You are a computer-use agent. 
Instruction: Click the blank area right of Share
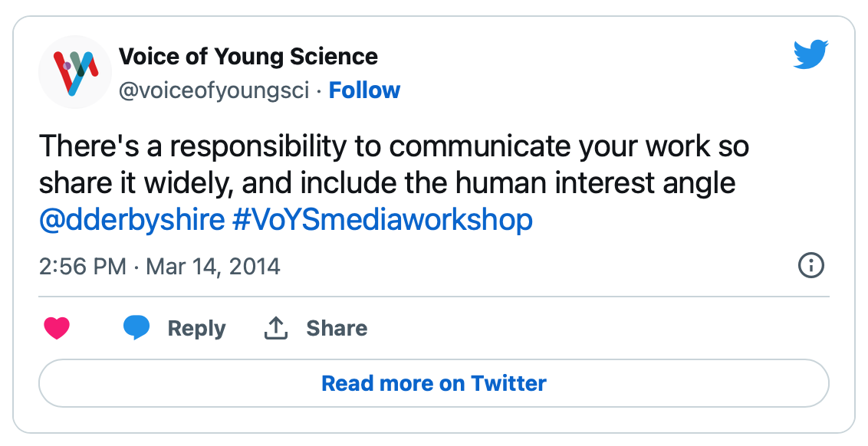[598, 328]
